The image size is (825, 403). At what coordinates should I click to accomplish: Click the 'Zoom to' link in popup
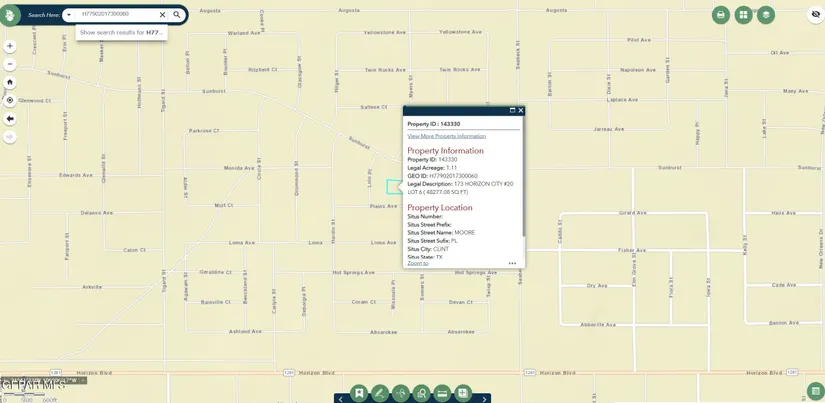coord(418,263)
